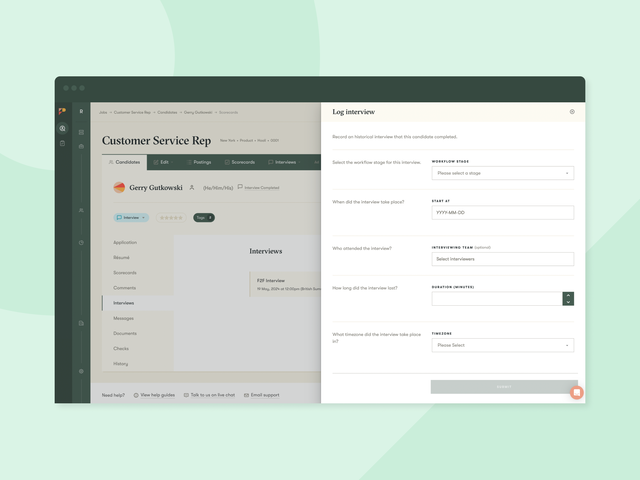Open the orange live chat bubble
Viewport: 640px width, 480px height.
(x=576, y=392)
